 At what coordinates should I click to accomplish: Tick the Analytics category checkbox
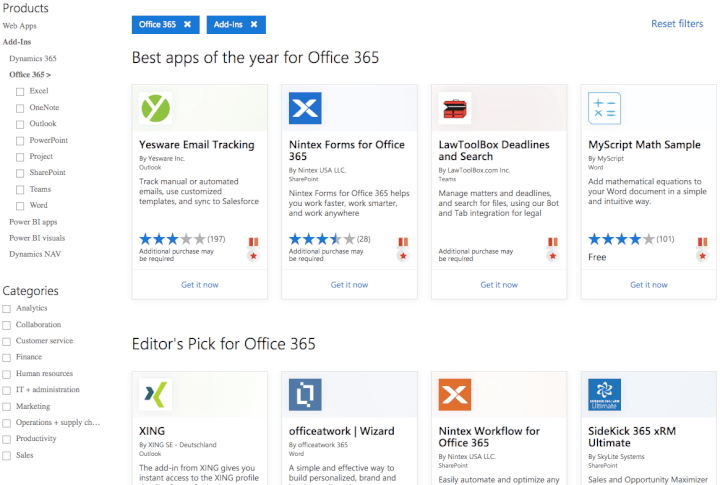[x=7, y=309]
